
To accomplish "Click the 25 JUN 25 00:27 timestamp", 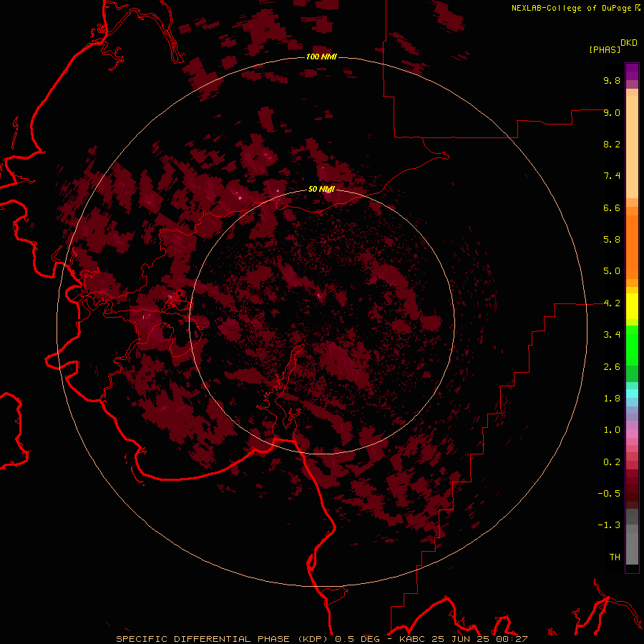I will pyautogui.click(x=479, y=639).
